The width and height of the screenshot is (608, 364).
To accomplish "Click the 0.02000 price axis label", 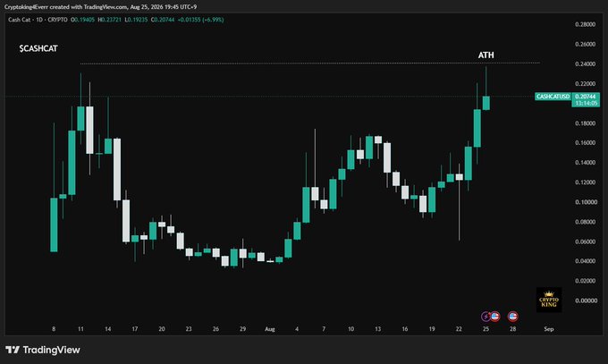I will (x=585, y=281).
